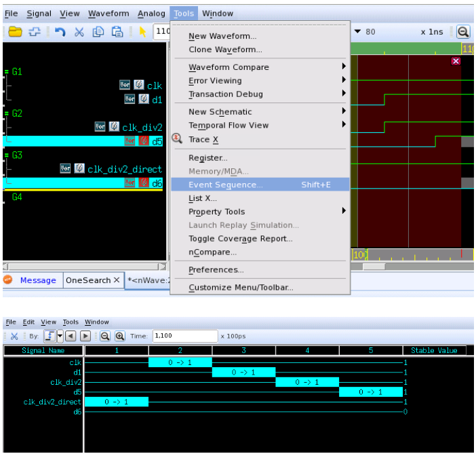This screenshot has width=476, height=456.
Task: Click the undo arrow icon
Action: [x=60, y=32]
